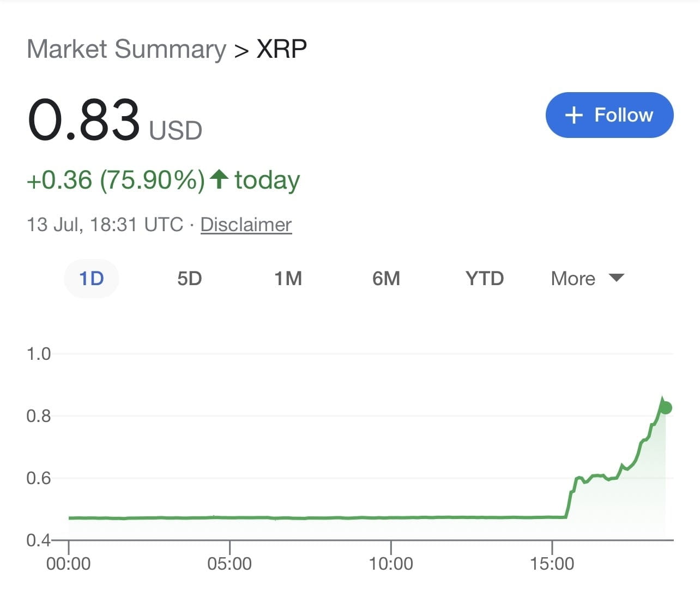Select the 1D time range tab
Viewport: 700px width, 591px height.
92,279
